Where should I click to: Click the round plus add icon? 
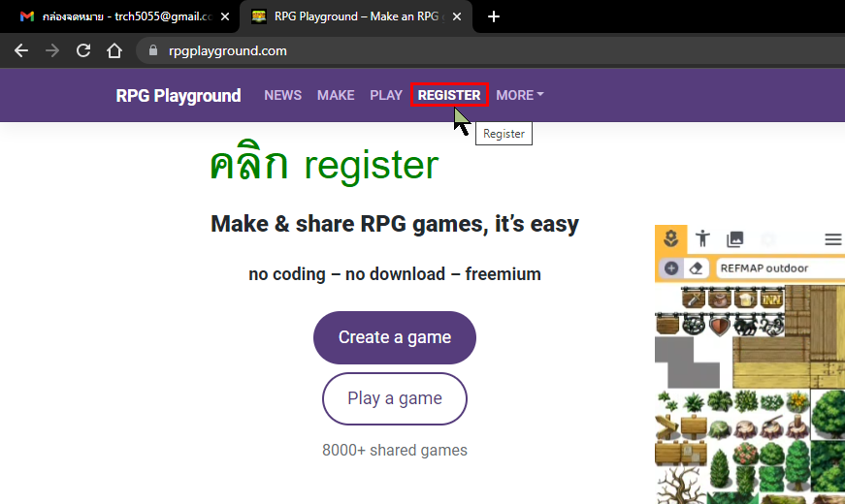pyautogui.click(x=671, y=268)
